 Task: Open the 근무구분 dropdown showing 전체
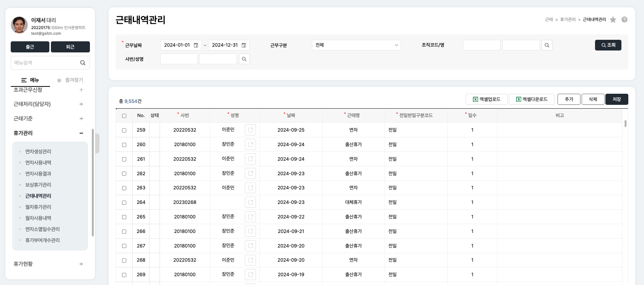pyautogui.click(x=356, y=45)
